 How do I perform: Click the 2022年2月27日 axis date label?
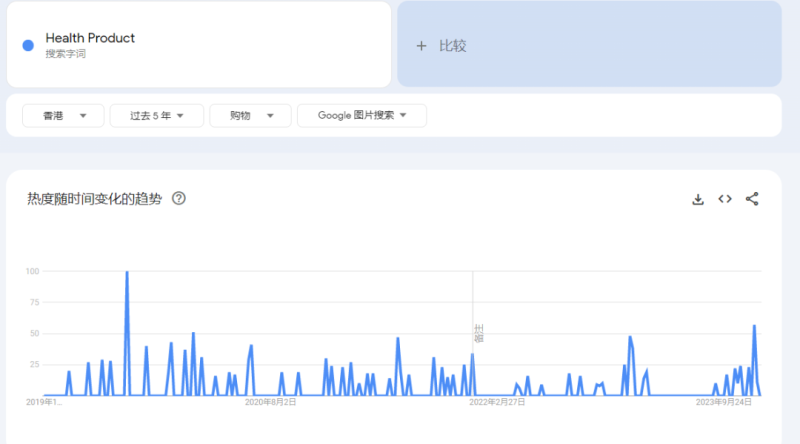tap(497, 402)
